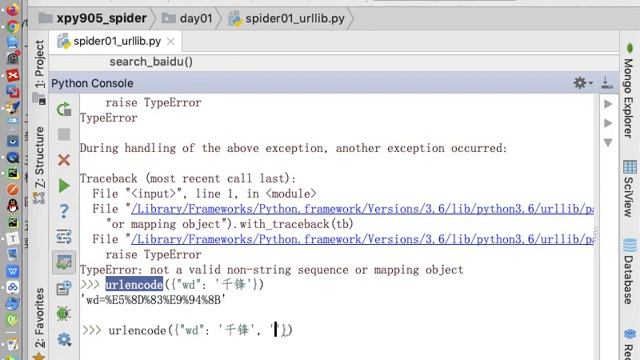This screenshot has height=360, width=640.
Task: Open QQ penguin app in the dock
Action: point(13,206)
